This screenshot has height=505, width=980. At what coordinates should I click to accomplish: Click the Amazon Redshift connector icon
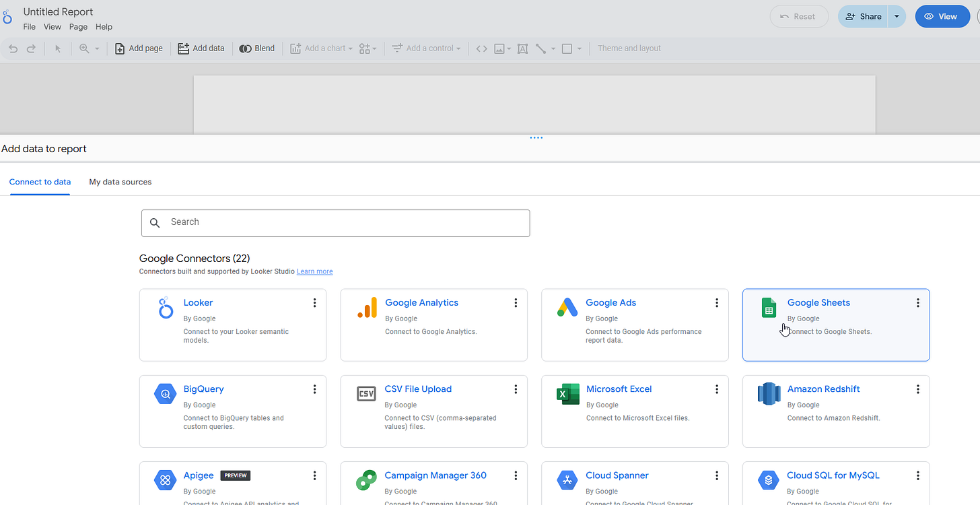point(769,394)
